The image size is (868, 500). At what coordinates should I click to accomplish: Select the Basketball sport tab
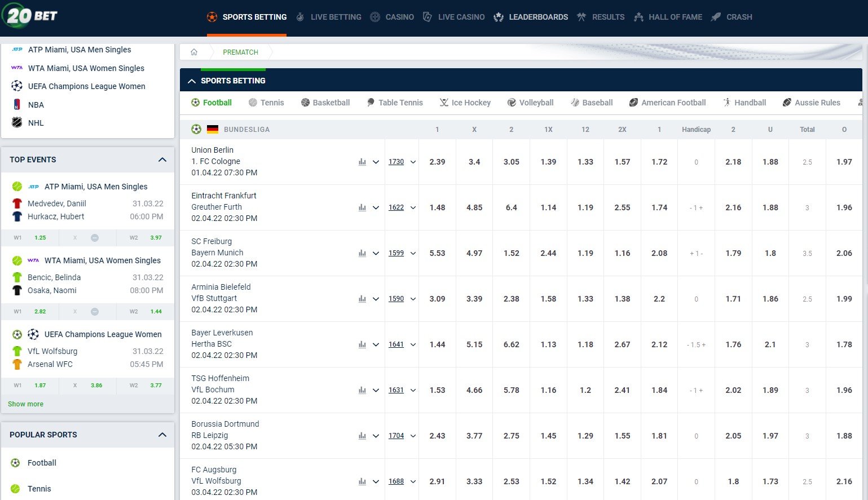pyautogui.click(x=325, y=103)
